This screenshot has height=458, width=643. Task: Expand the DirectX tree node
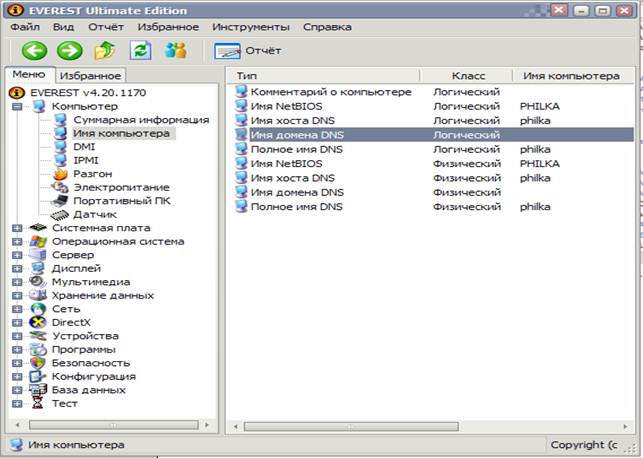pyautogui.click(x=17, y=323)
